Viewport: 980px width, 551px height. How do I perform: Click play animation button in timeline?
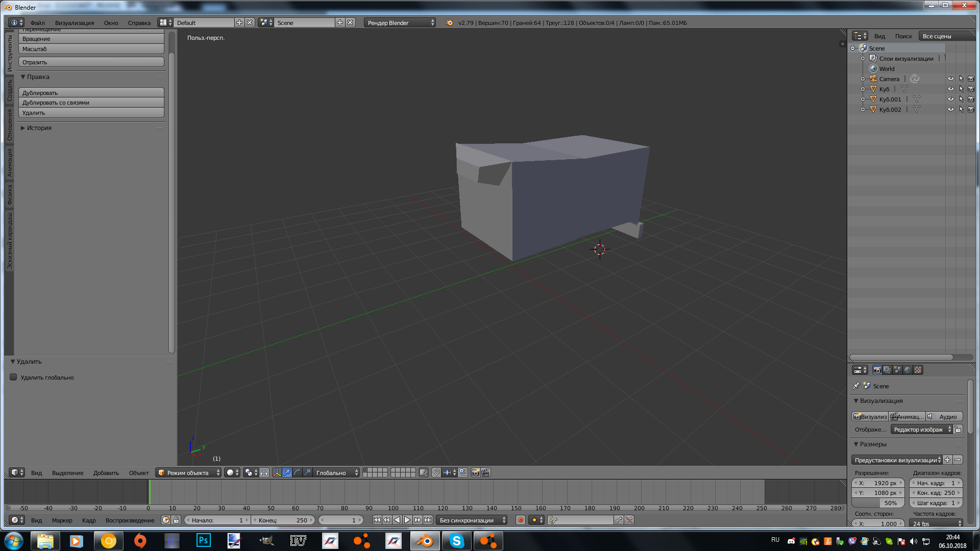pos(407,520)
